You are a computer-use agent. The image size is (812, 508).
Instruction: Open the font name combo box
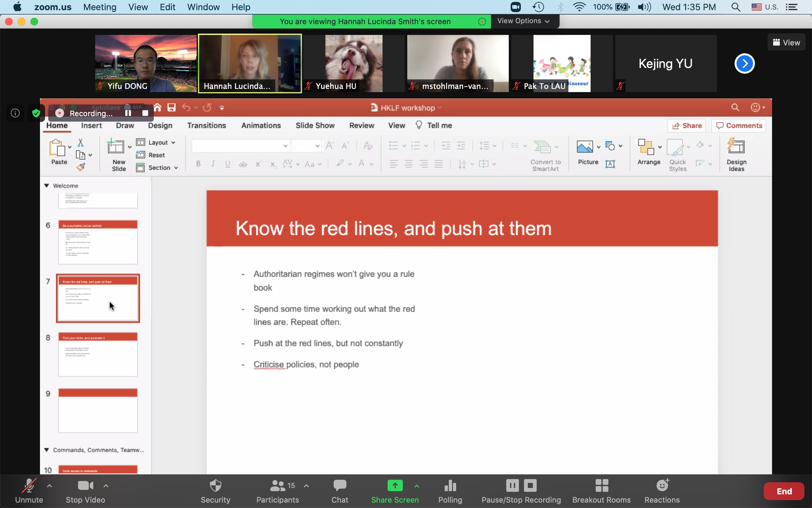tap(240, 145)
